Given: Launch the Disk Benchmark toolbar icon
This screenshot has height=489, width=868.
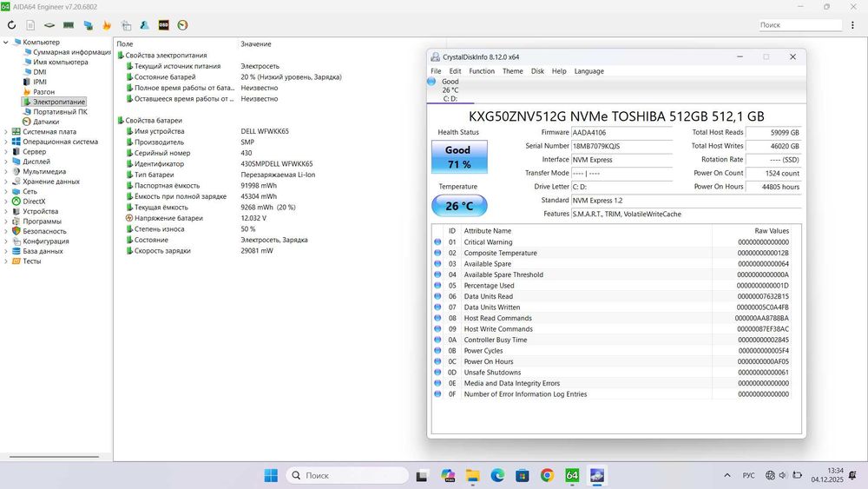Looking at the screenshot, I should pos(49,25).
